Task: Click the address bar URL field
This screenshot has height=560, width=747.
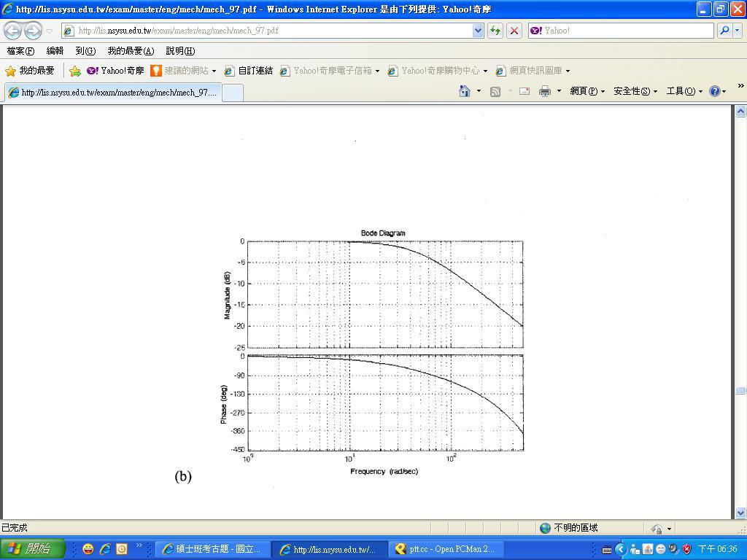Action: coord(267,31)
